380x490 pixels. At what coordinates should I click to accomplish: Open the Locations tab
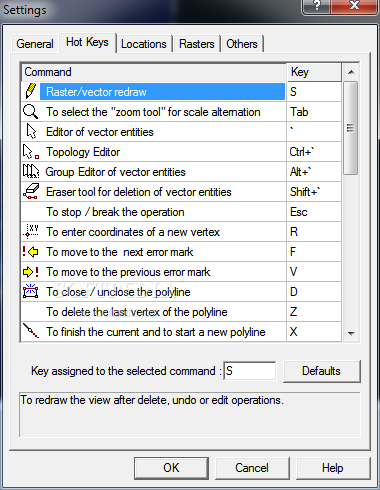click(144, 44)
